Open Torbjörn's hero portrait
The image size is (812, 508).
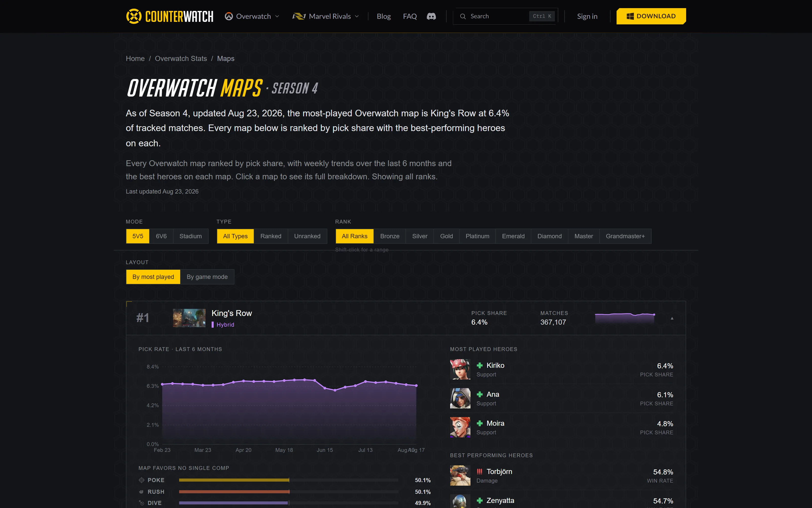[460, 475]
